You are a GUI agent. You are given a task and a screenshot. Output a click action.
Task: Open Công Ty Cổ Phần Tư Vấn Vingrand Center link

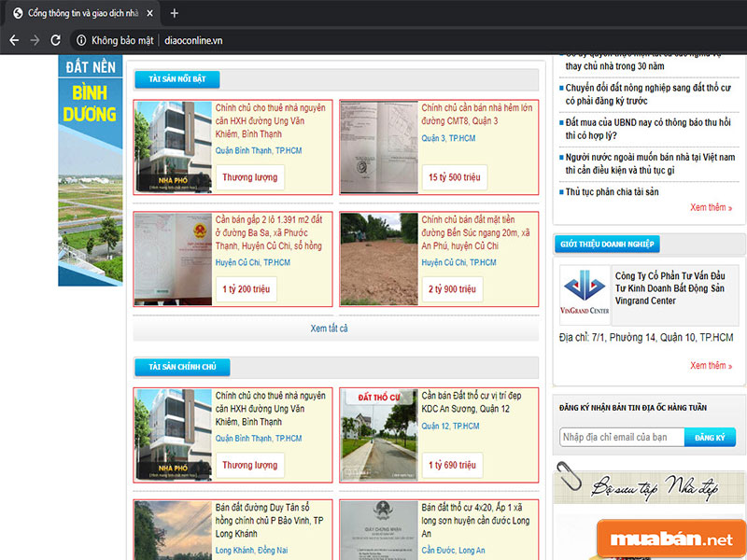click(669, 288)
